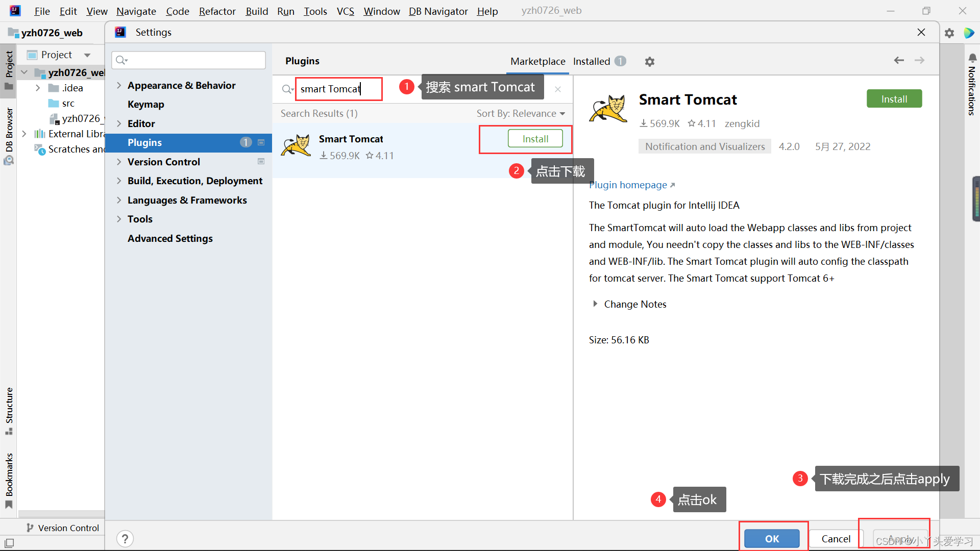Click the Cancel button
Image resolution: width=980 pixels, height=551 pixels.
click(x=836, y=539)
